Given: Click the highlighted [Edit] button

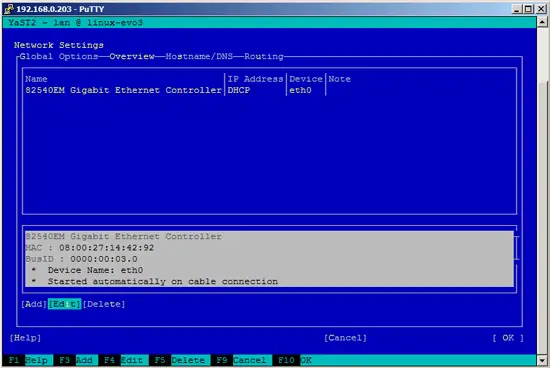Looking at the screenshot, I should [x=65, y=304].
